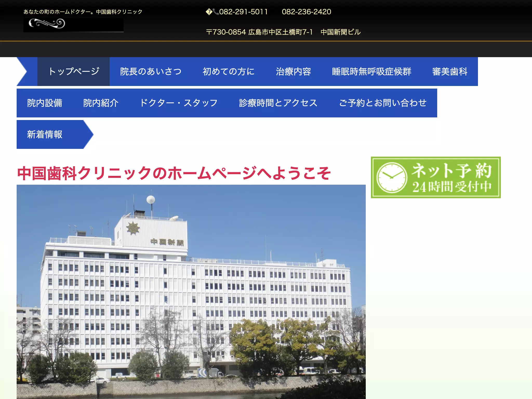Click the 中国新聞 building photo
Screen dimensions: 532x399
(x=191, y=292)
